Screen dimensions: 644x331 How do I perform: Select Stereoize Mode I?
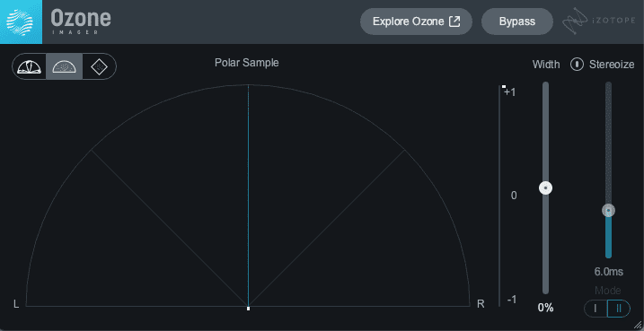tap(595, 308)
